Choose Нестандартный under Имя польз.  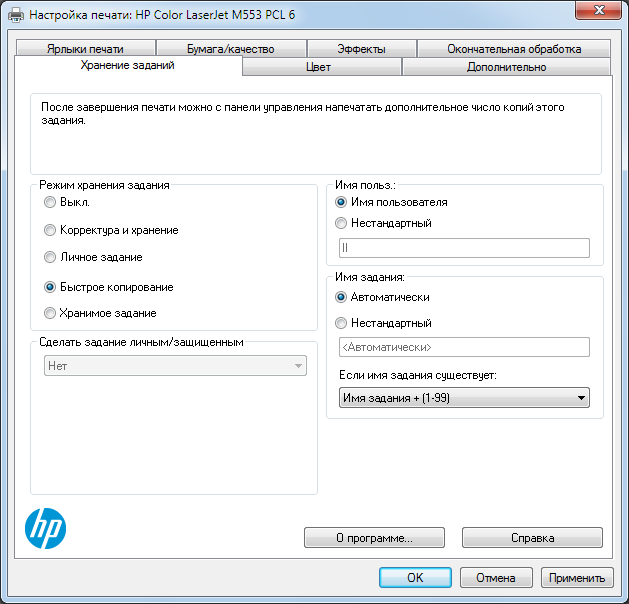click(342, 223)
